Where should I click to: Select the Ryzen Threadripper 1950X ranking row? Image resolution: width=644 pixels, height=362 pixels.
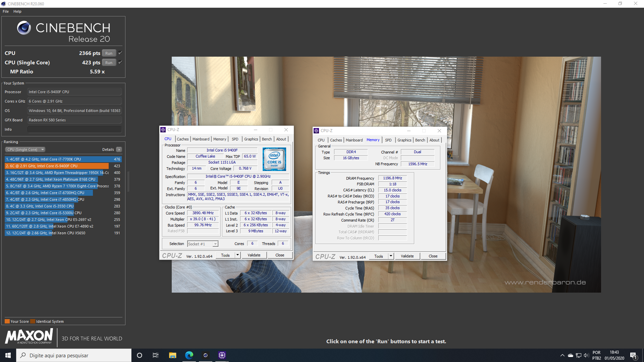click(x=63, y=173)
